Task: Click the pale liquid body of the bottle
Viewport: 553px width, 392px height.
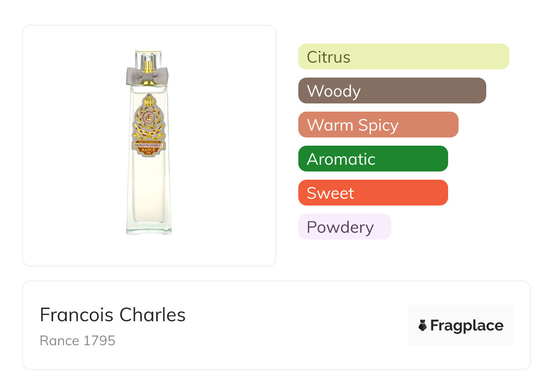Action: click(x=149, y=191)
